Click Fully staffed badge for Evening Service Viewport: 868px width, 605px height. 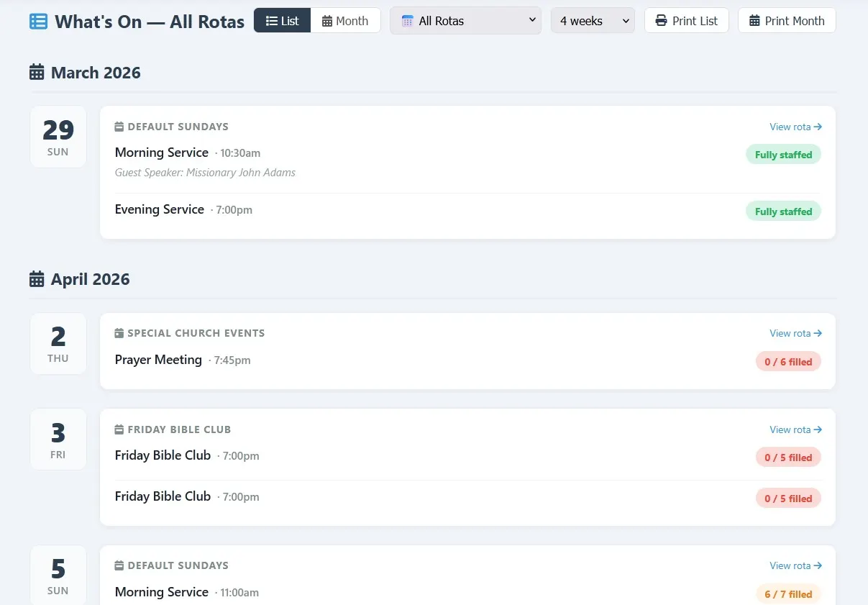[x=783, y=211]
